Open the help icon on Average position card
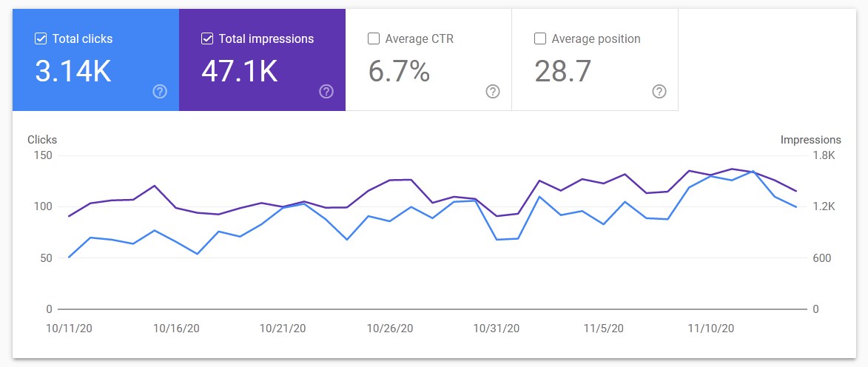The width and height of the screenshot is (868, 367). (659, 92)
